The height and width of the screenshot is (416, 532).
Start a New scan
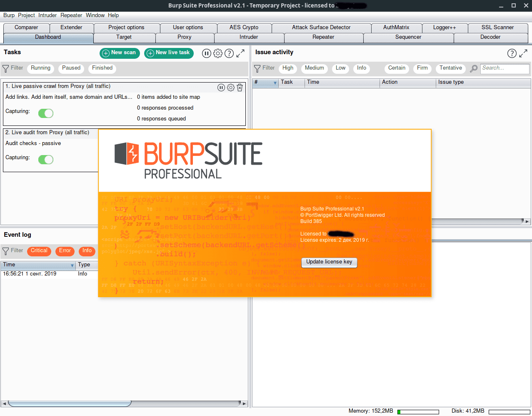click(x=120, y=53)
